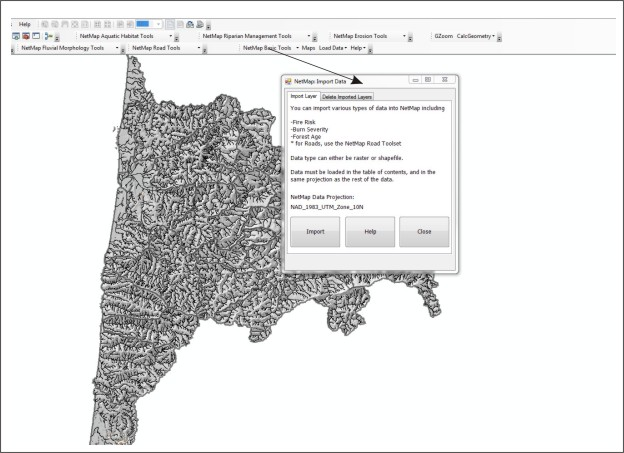The width and height of the screenshot is (624, 453).
Task: Click the NetMap Import Data title bar icon
Action: pyautogui.click(x=289, y=80)
